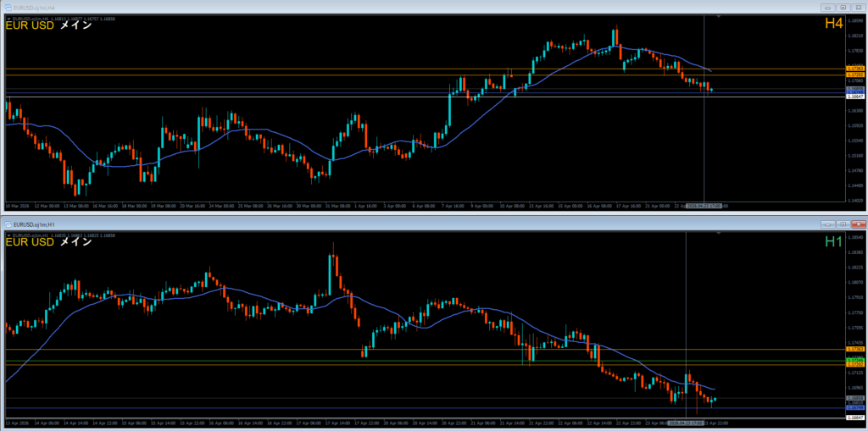Viewport: 868px width, 431px height.
Task: Click the highlighted crosshair date label on H1 time axis
Action: 685,422
